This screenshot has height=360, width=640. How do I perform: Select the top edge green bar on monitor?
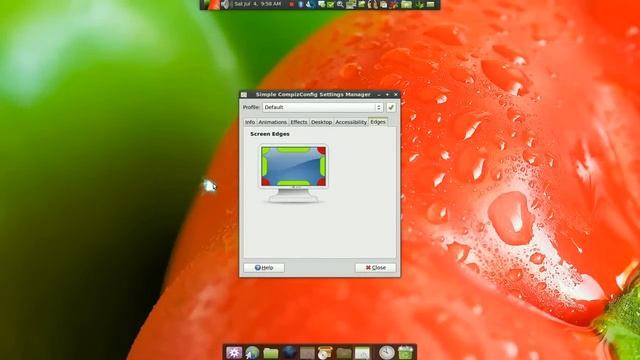pos(293,150)
